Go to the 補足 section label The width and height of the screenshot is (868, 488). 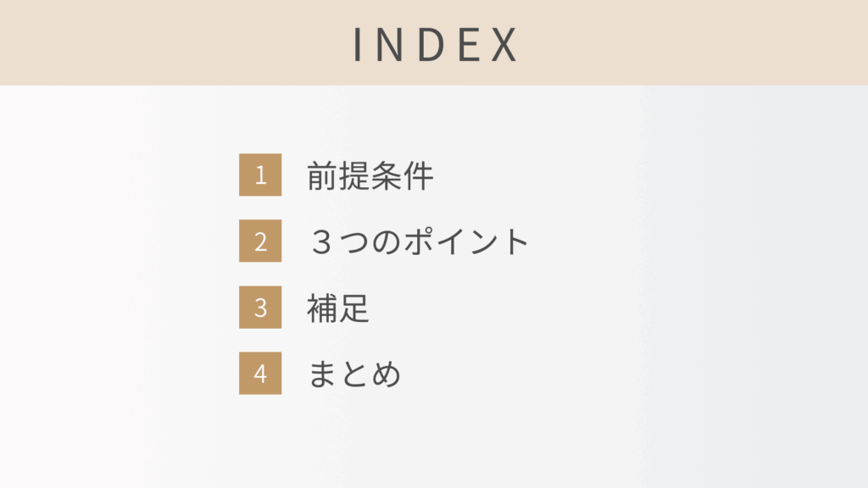[x=338, y=308]
